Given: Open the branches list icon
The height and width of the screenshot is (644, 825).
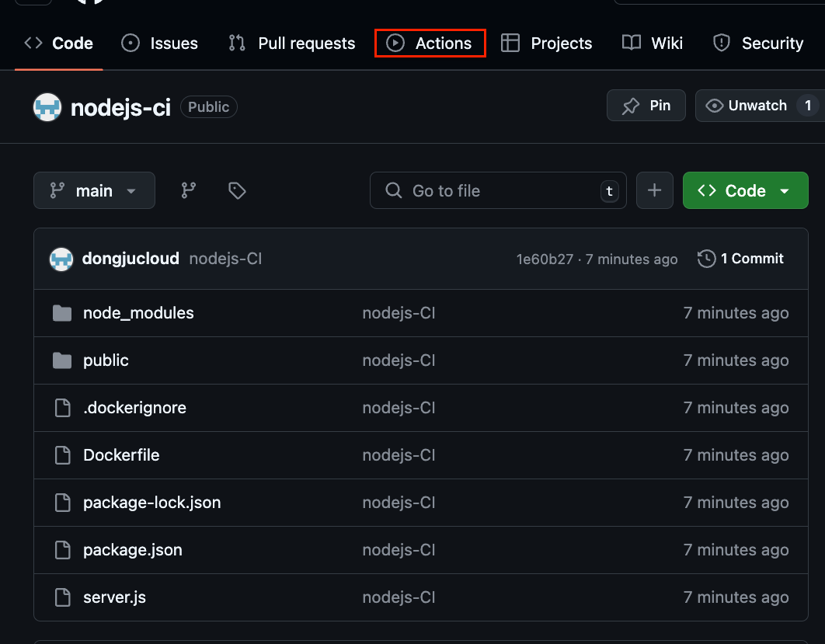Looking at the screenshot, I should (188, 190).
